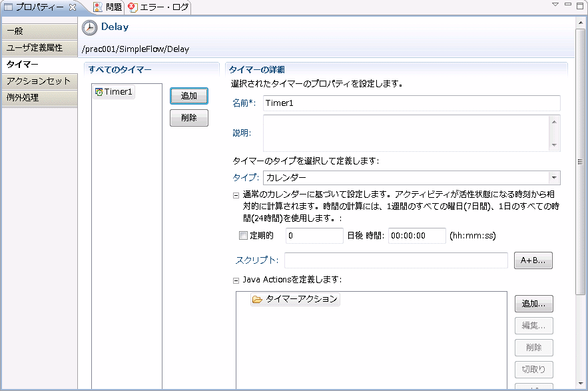This screenshot has height=391, width=588.
Task: Click the A+B... script button
Action: click(533, 260)
